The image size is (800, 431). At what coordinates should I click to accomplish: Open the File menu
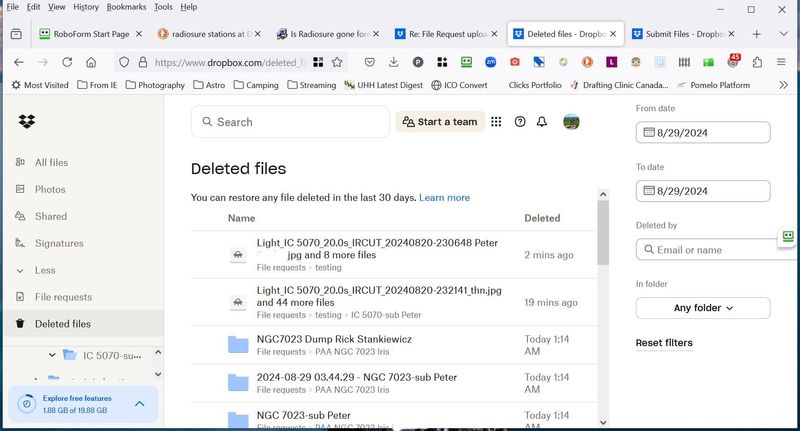coord(13,7)
